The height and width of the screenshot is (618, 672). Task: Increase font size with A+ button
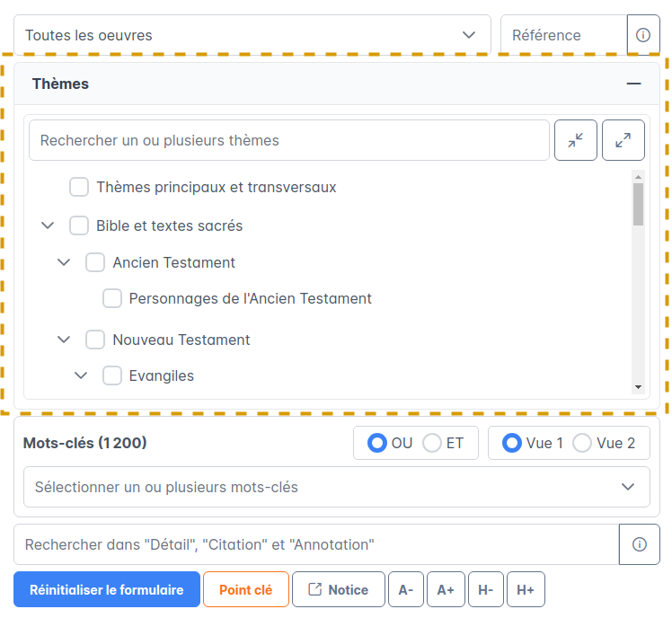click(x=446, y=590)
